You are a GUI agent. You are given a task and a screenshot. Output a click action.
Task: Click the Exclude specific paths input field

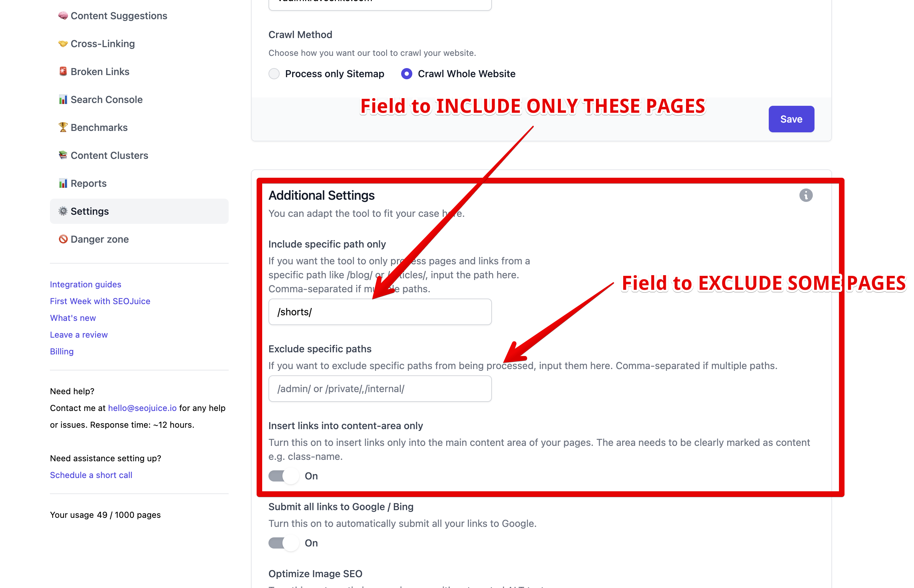pos(379,388)
